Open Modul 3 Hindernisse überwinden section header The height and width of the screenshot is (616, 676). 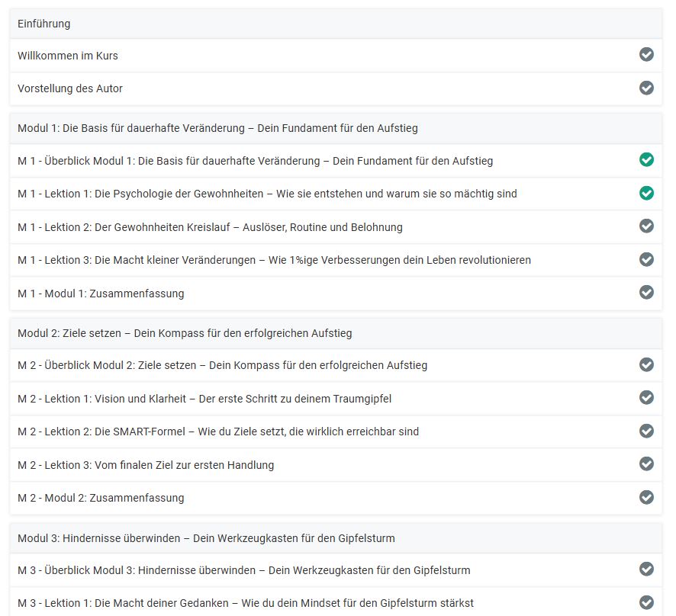pyautogui.click(x=336, y=538)
